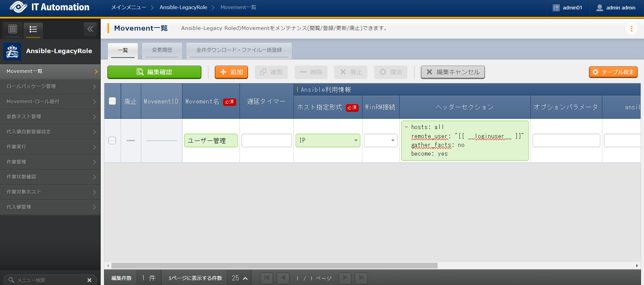Switch sidebar to grid menu view icon

13,29
